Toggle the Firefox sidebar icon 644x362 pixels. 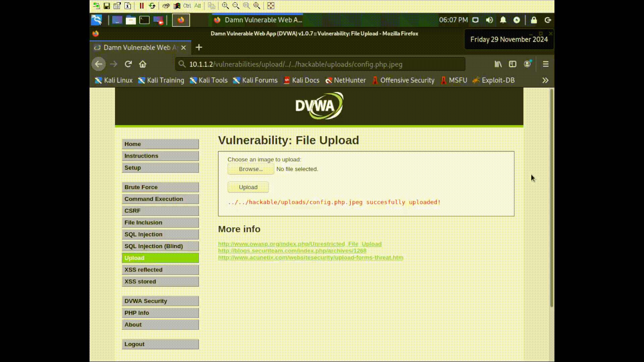(513, 64)
